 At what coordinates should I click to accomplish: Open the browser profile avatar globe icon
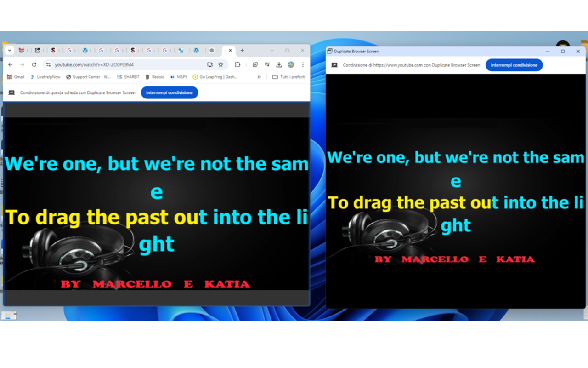tap(291, 65)
